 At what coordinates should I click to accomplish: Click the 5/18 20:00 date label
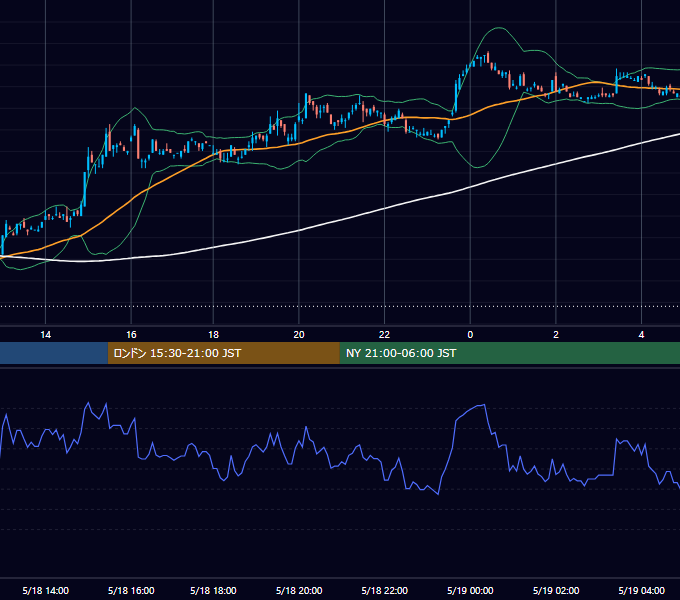[x=299, y=590]
